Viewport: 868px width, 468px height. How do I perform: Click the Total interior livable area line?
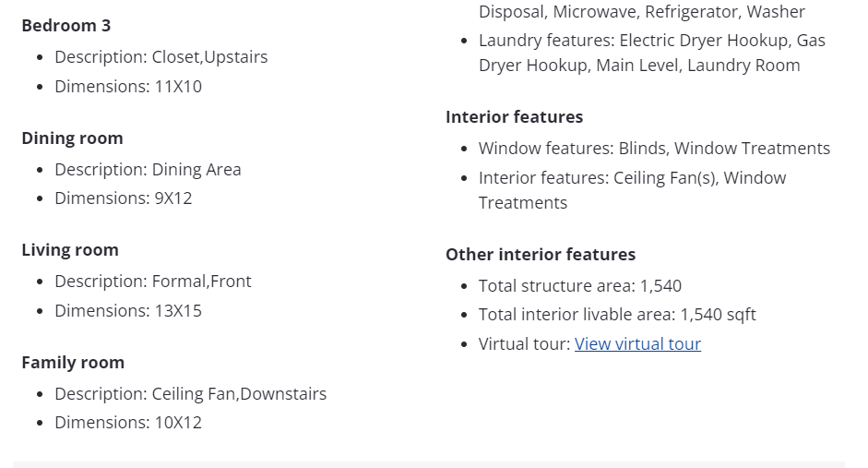point(616,315)
